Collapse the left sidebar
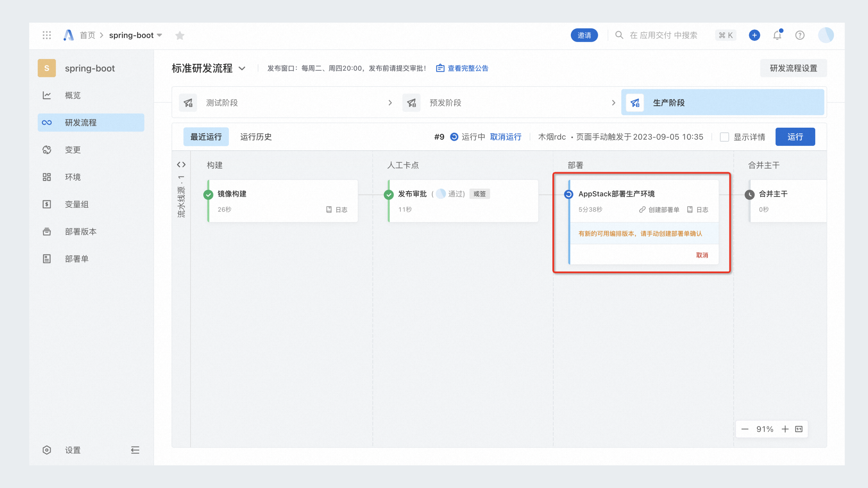This screenshot has width=868, height=488. 135,450
